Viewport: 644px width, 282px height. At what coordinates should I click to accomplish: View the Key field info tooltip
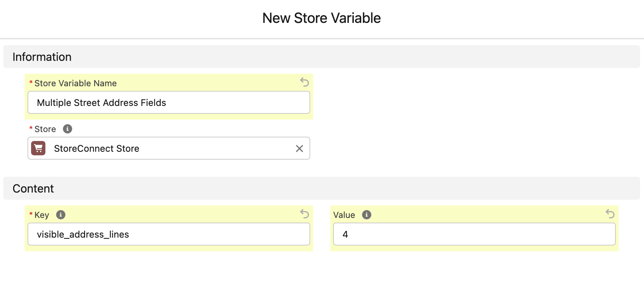pos(61,214)
